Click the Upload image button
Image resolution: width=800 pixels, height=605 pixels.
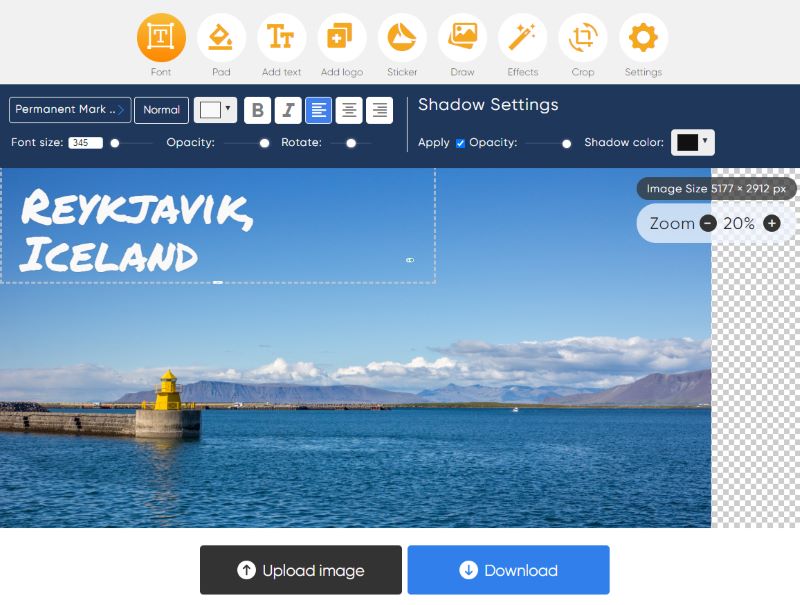(301, 570)
